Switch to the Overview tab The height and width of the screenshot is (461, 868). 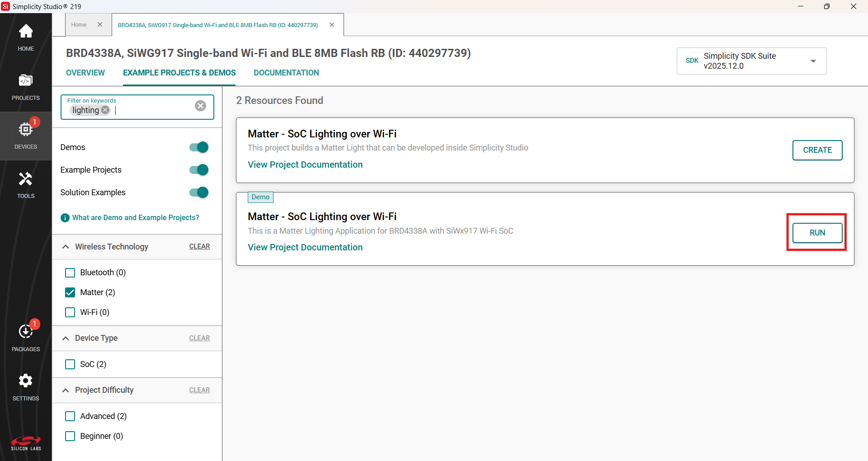tap(85, 73)
